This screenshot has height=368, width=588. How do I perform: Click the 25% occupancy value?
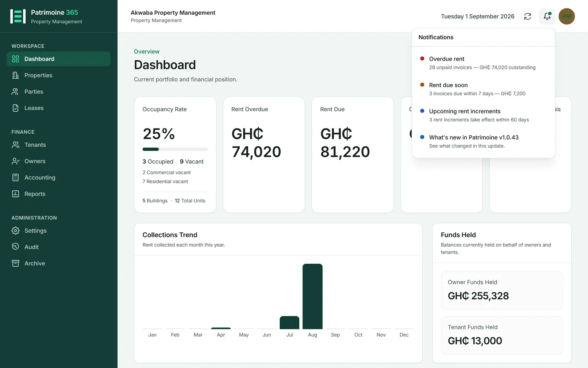pyautogui.click(x=159, y=134)
